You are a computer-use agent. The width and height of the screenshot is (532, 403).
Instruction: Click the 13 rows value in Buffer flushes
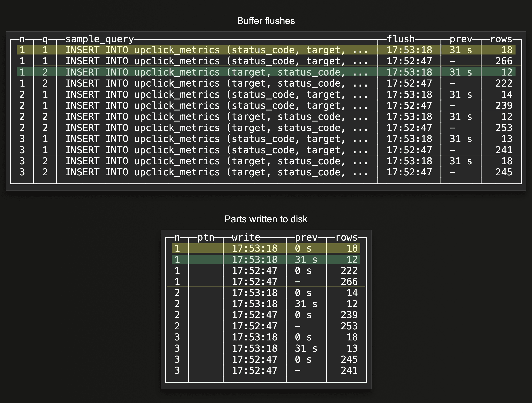pyautogui.click(x=507, y=139)
